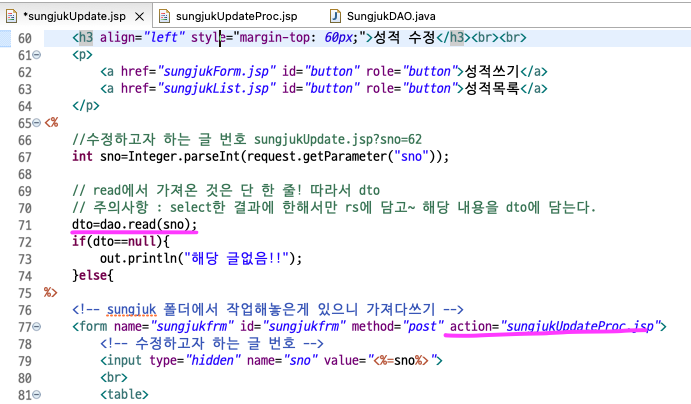Click the opening <p> tag on line 61

82,55
